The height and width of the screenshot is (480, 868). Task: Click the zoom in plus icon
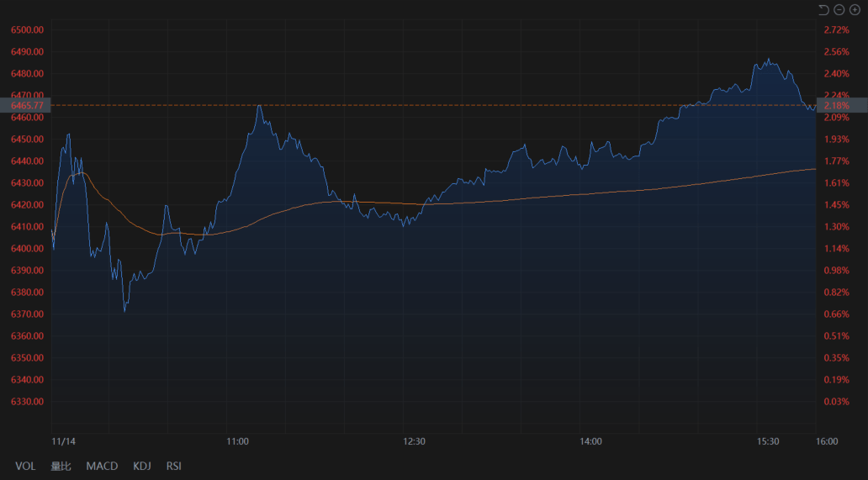coord(855,10)
